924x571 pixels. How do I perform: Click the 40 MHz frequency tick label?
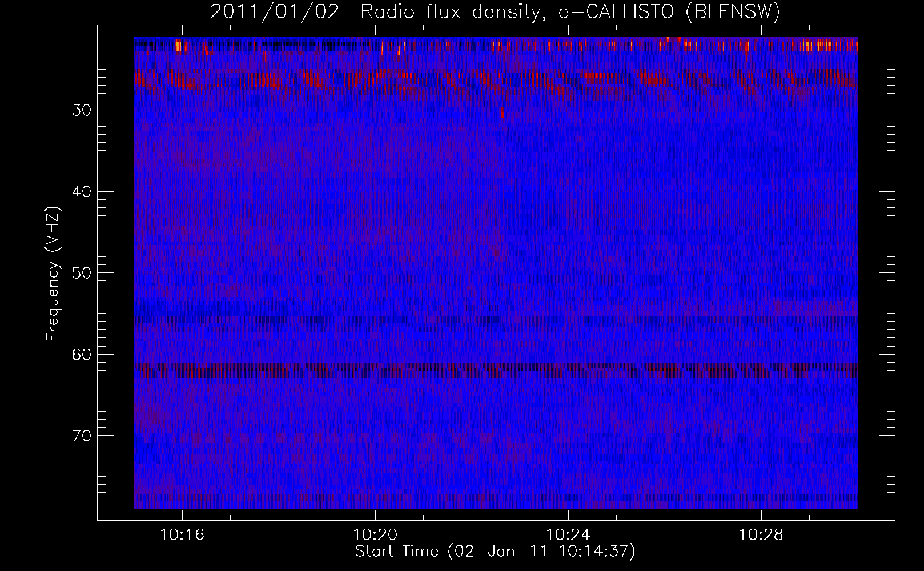point(82,192)
